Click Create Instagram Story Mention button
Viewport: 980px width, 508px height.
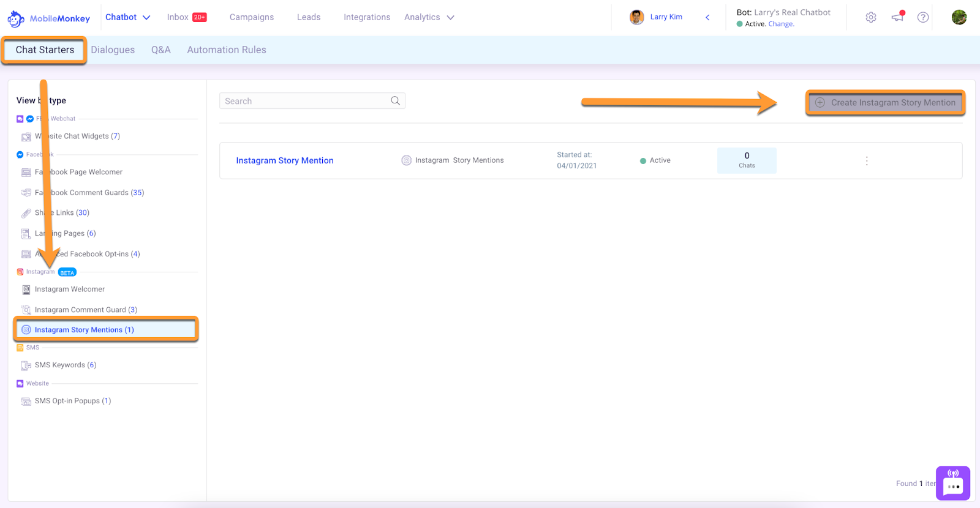click(x=885, y=103)
